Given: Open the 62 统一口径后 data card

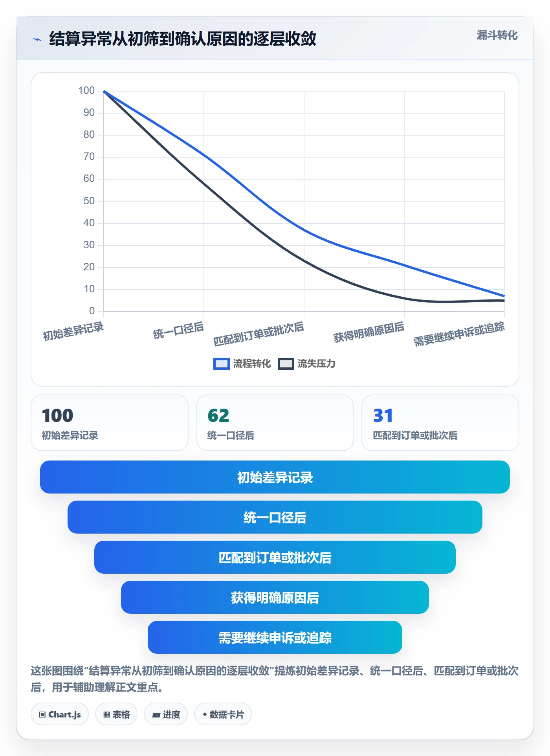Looking at the screenshot, I should [x=275, y=423].
